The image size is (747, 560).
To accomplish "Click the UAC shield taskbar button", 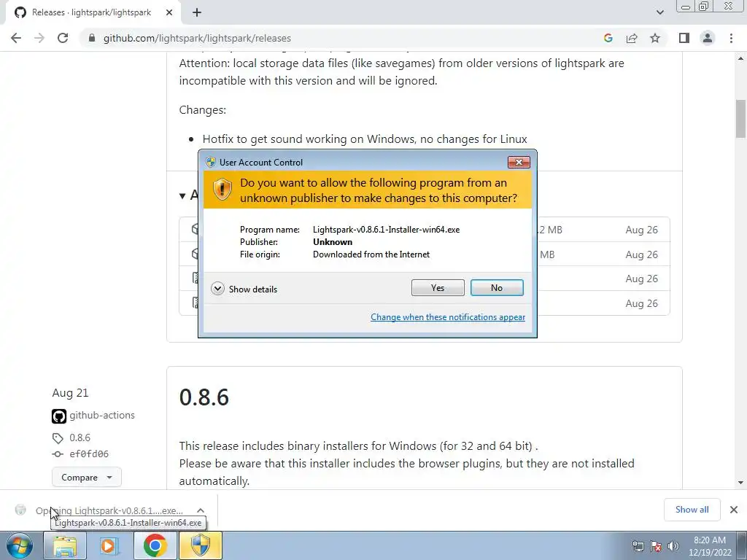I will [200, 545].
